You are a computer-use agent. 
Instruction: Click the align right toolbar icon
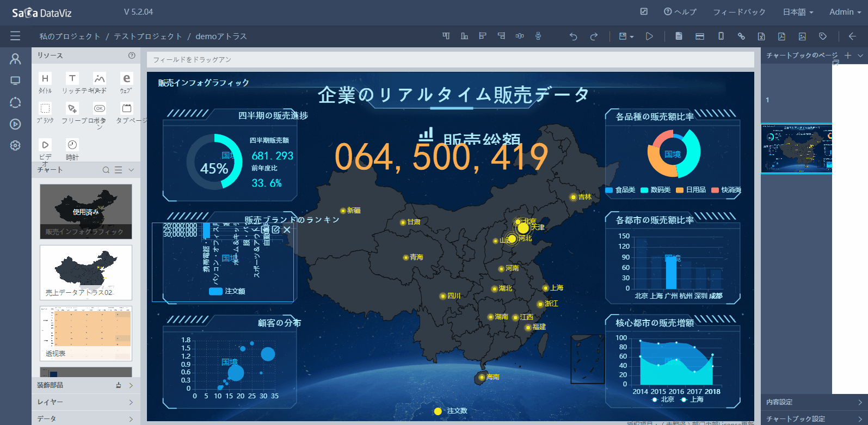pos(501,36)
